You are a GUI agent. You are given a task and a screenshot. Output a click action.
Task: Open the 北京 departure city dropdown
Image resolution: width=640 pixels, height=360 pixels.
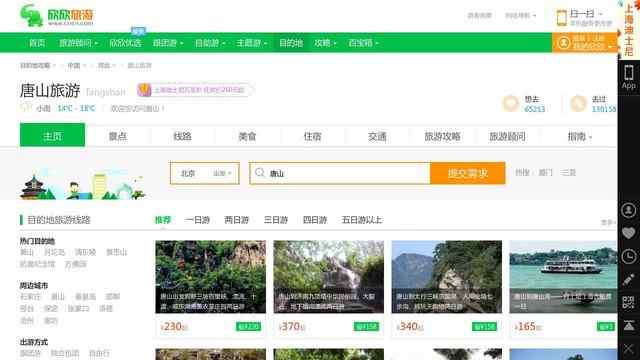(205, 173)
